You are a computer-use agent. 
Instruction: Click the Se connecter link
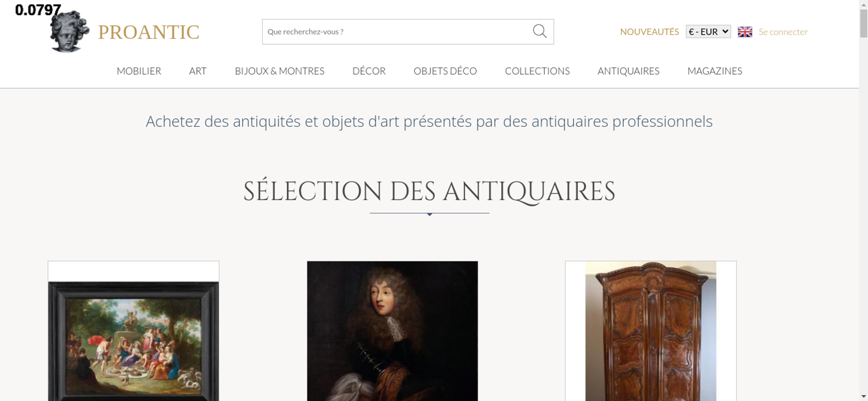[x=783, y=32]
